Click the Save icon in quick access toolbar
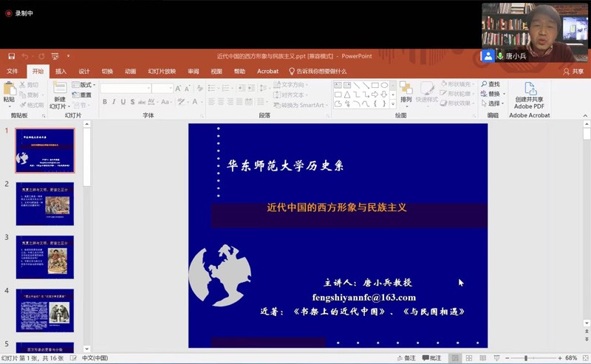 11,56
